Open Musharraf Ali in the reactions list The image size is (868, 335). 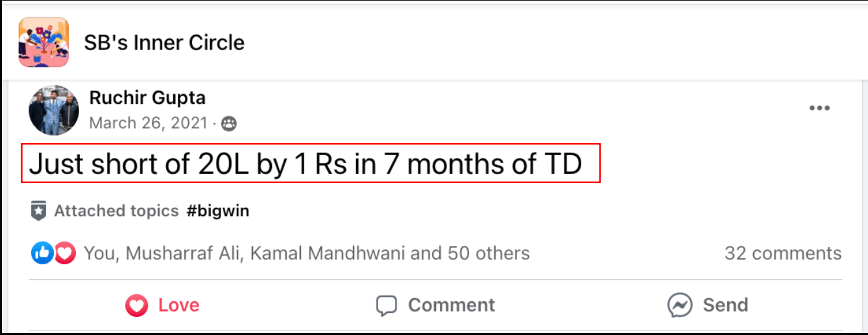(184, 253)
